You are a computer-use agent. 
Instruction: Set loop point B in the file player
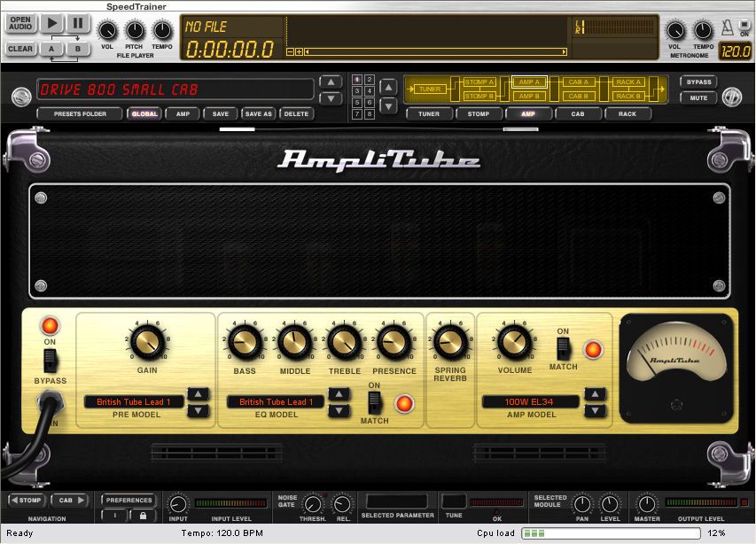click(x=78, y=49)
